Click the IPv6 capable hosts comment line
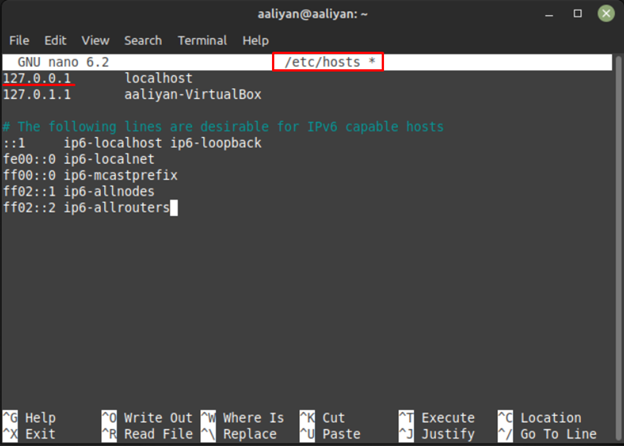This screenshot has height=446, width=624. pyautogui.click(x=223, y=127)
